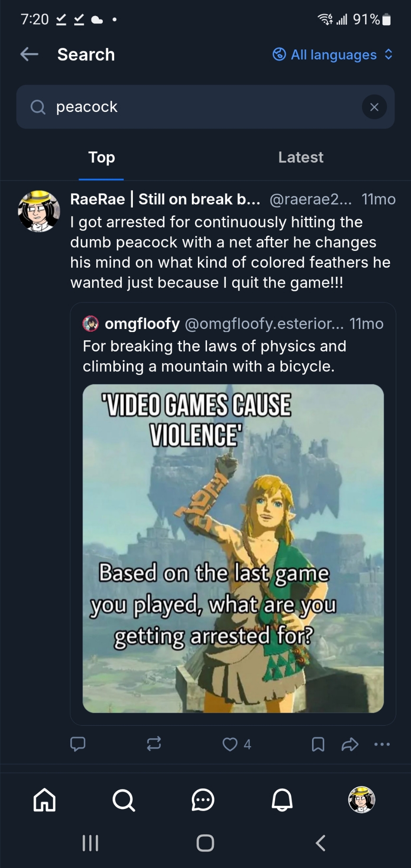
Task: View Notifications bell
Action: click(282, 799)
